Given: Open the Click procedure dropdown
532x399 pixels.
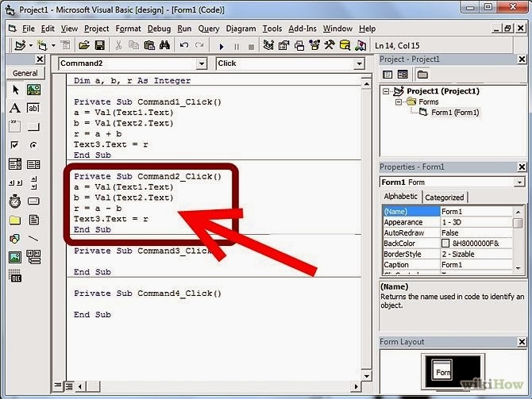Looking at the screenshot, I should (359, 63).
